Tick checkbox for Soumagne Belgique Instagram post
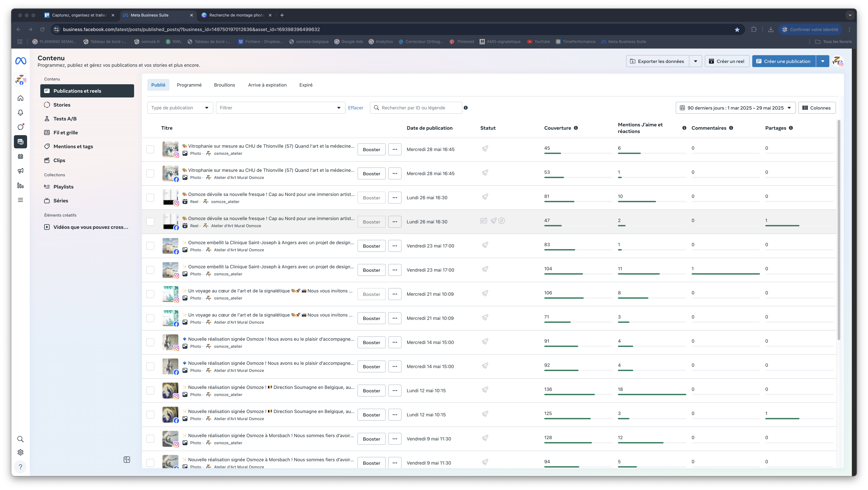 pyautogui.click(x=150, y=391)
